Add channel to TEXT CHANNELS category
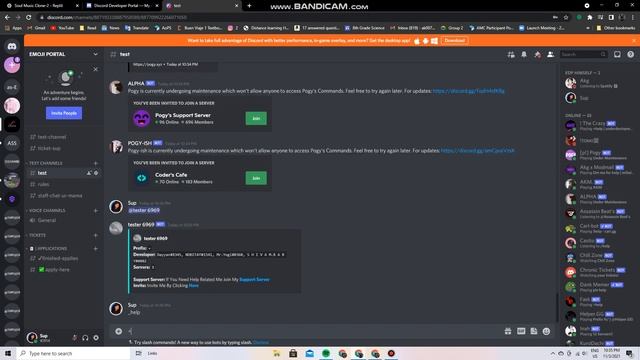 tap(96, 163)
